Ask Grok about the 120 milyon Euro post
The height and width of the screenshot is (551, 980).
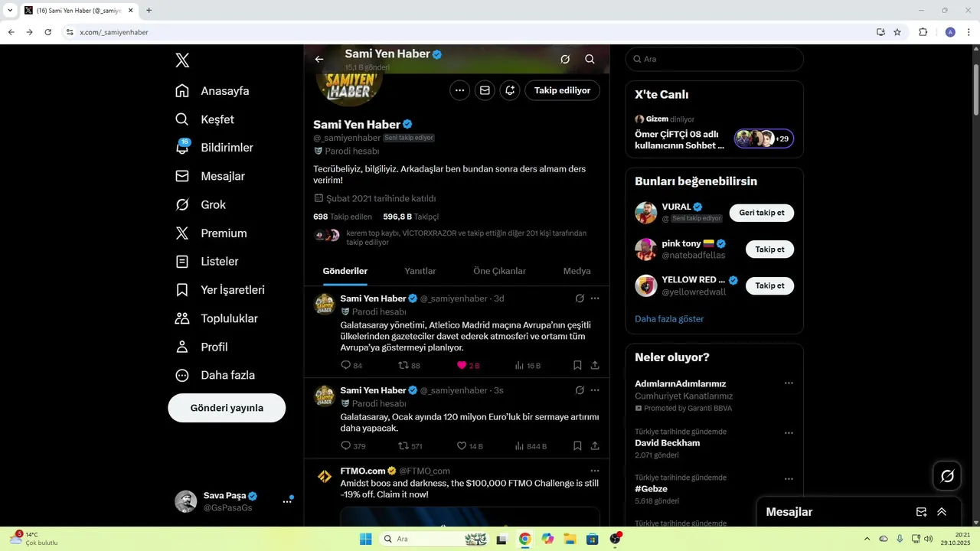click(x=580, y=390)
